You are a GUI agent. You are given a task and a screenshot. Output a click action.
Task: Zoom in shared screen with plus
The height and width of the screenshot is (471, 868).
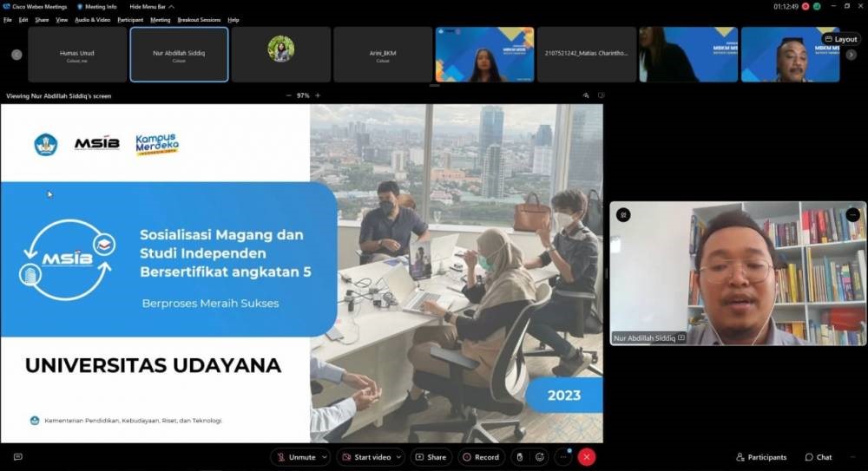pos(318,95)
